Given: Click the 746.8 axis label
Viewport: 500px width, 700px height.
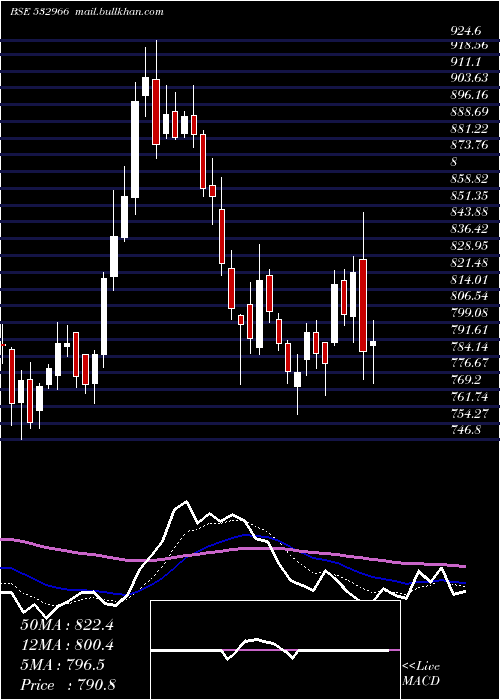Looking at the screenshot, I should [466, 430].
